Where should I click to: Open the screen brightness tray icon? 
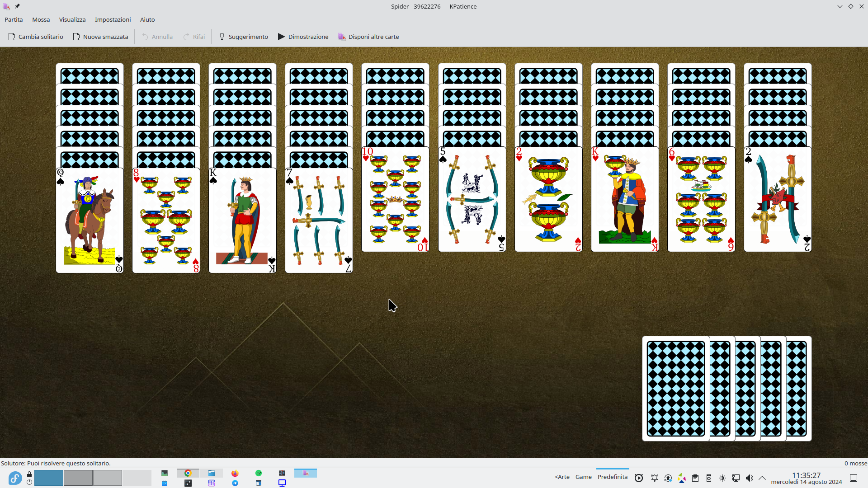722,478
